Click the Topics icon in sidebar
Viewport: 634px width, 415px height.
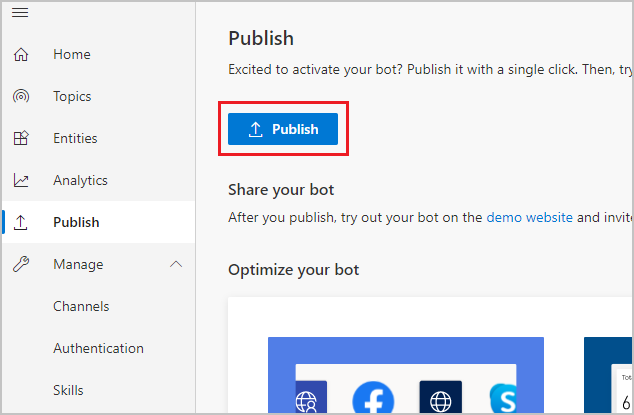[21, 97]
